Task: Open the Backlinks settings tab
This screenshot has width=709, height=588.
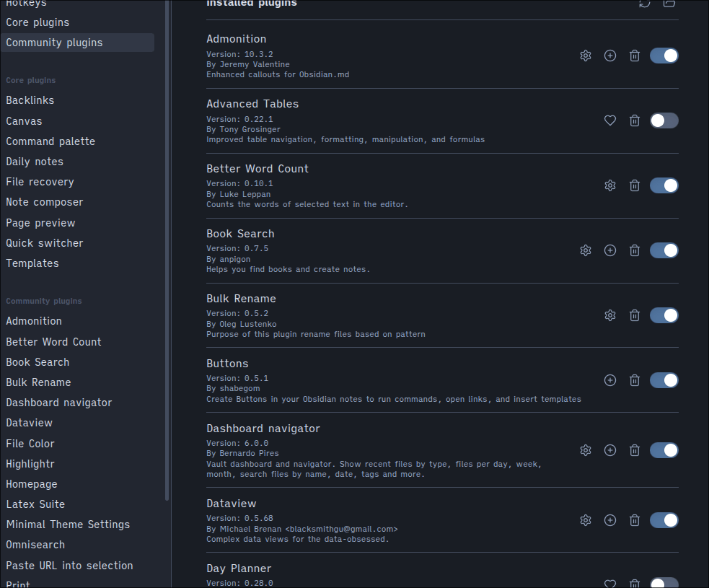Action: pyautogui.click(x=30, y=100)
